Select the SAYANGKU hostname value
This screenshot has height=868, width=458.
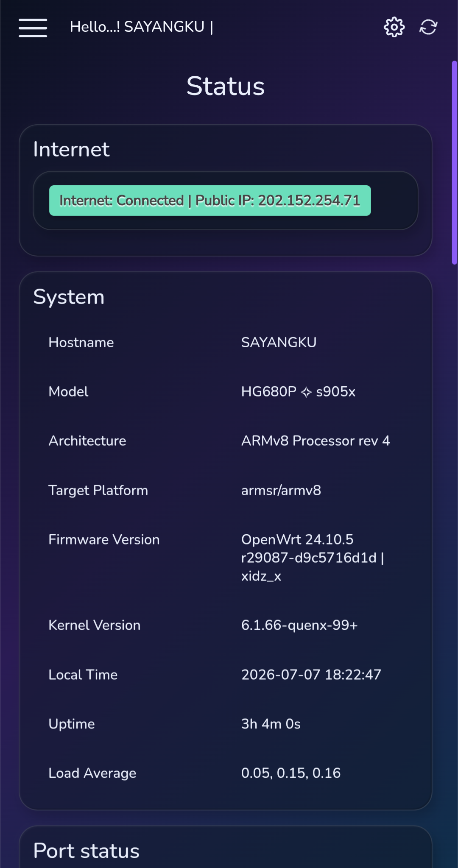279,343
